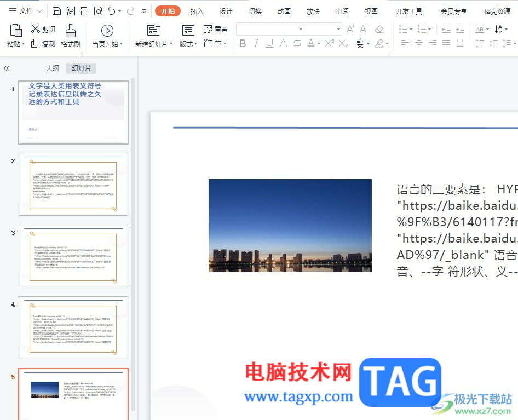Viewport: 518px width, 420px height.
Task: Justify text alignment
Action: tap(446, 43)
